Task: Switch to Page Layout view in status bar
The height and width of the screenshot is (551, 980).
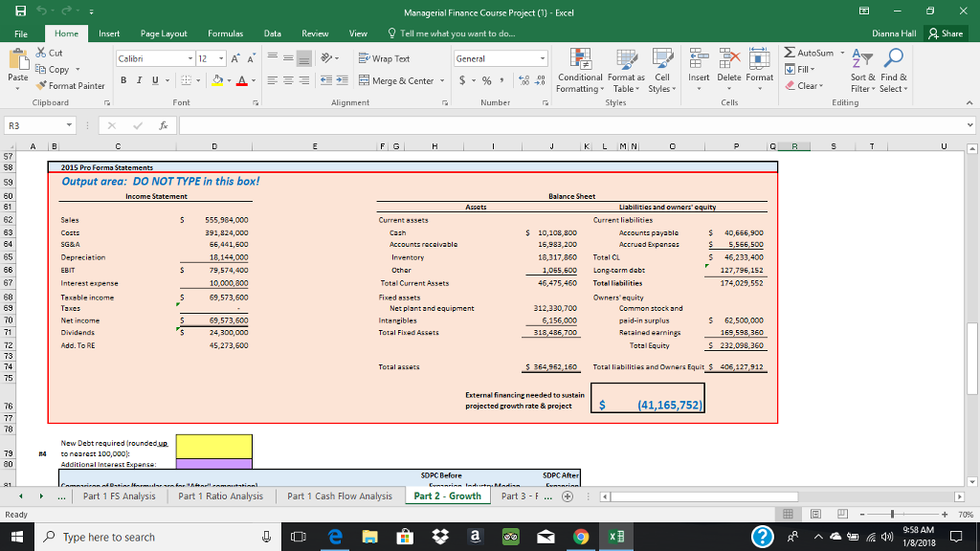Action: point(815,514)
